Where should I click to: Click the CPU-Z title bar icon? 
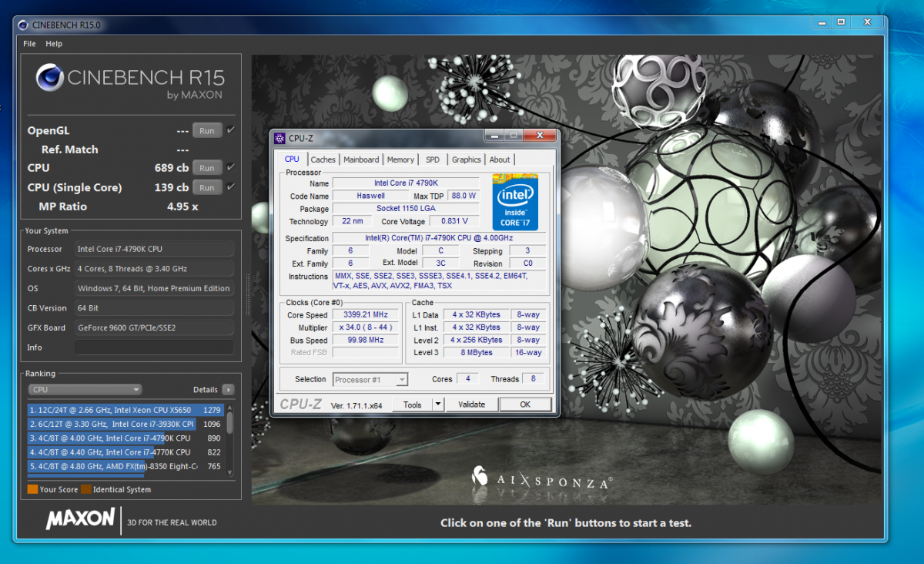coord(280,139)
